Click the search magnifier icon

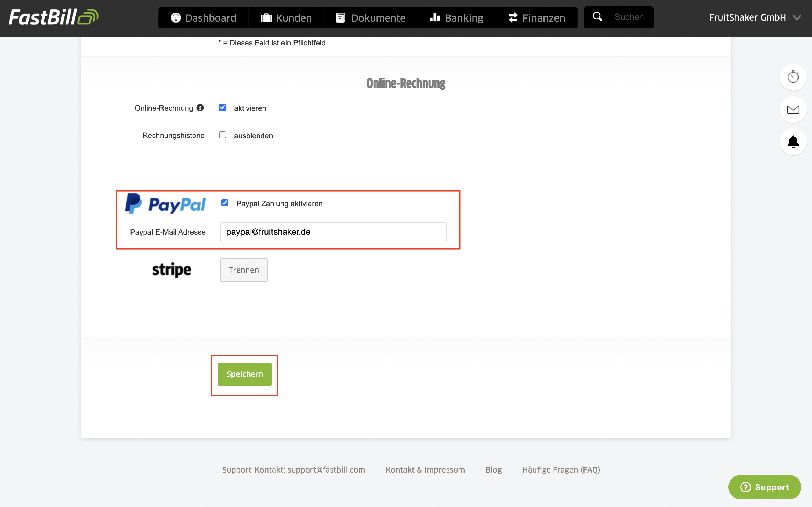coord(597,17)
